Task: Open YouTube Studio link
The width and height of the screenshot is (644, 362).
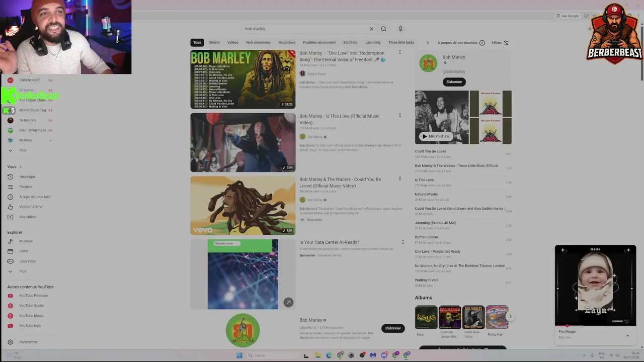Action: coord(33,306)
